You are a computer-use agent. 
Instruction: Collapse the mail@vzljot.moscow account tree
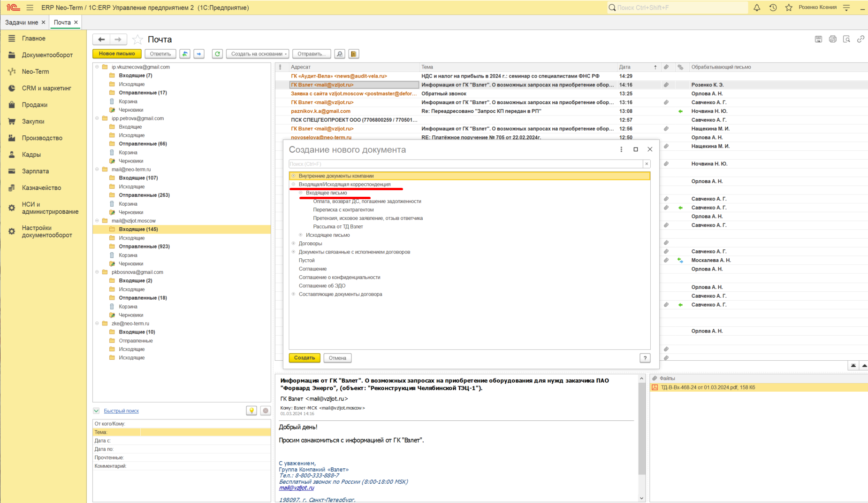98,221
